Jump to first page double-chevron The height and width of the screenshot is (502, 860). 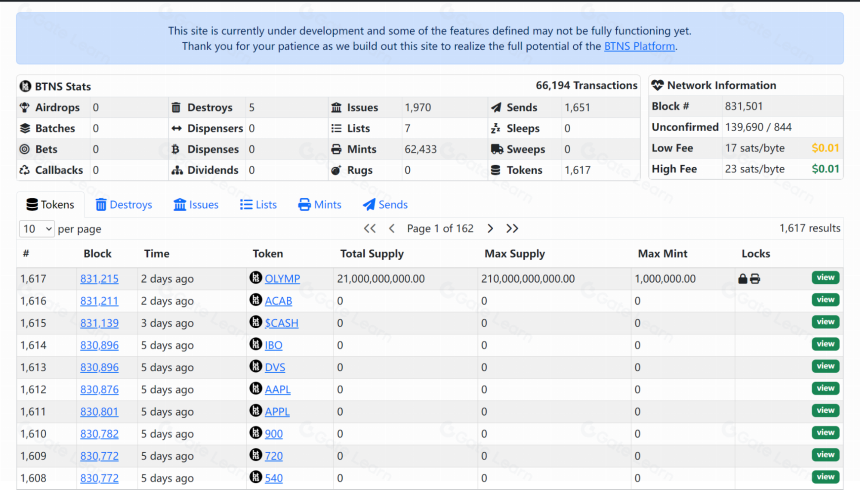pyautogui.click(x=370, y=228)
